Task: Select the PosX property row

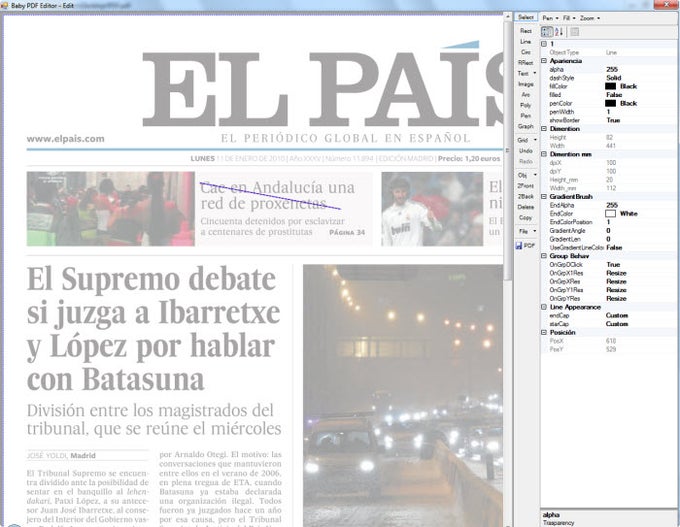Action: [609, 341]
